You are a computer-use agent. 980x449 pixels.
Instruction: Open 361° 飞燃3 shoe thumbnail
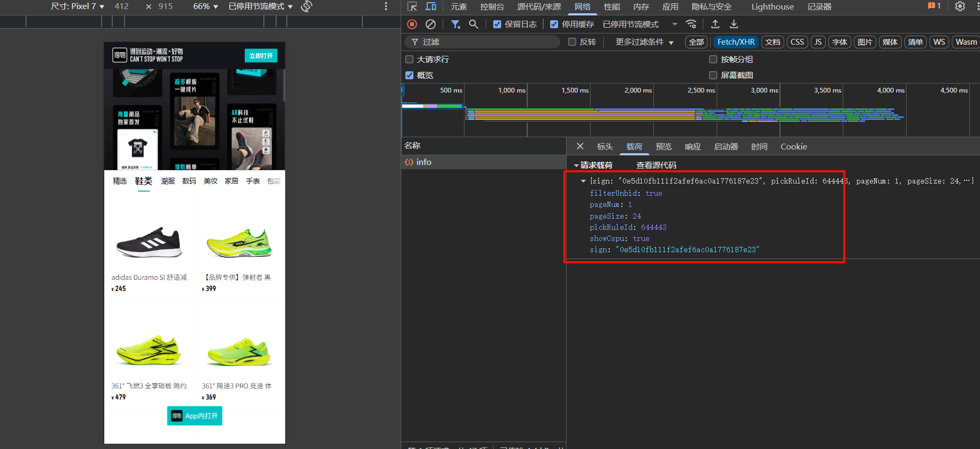click(149, 351)
